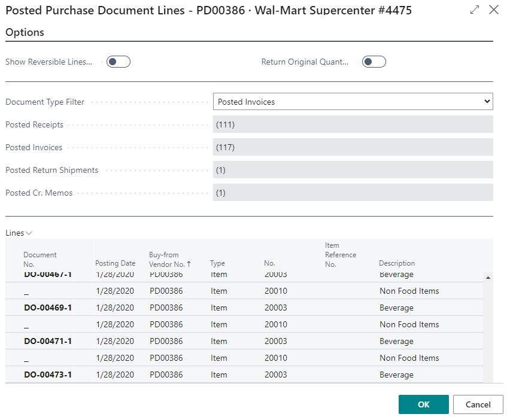The height and width of the screenshot is (420, 507).
Task: Sort by Buy-from Vendor No. column
Action: [169, 259]
